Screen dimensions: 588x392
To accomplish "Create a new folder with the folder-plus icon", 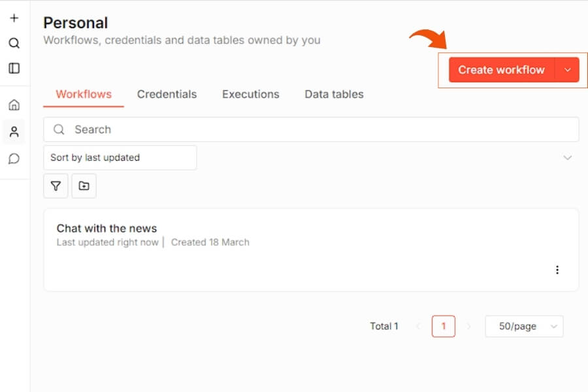I will [x=84, y=186].
